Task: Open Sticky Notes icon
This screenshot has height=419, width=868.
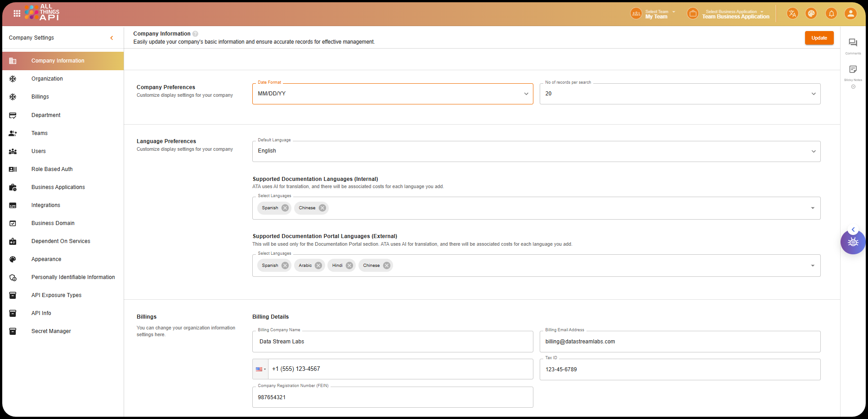Action: coord(853,69)
